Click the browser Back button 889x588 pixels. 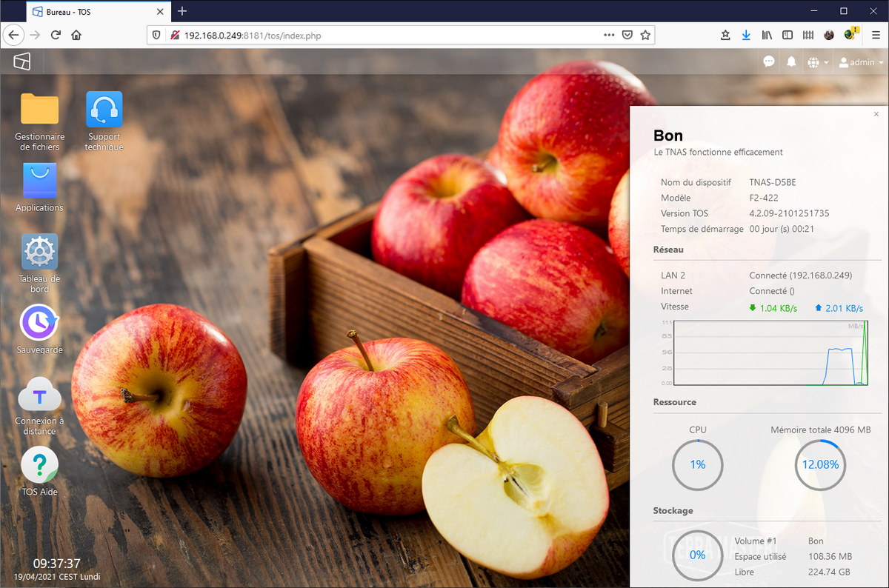13,35
